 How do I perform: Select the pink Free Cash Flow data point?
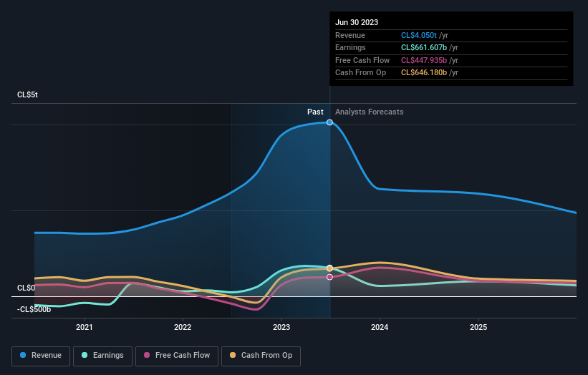tap(329, 277)
